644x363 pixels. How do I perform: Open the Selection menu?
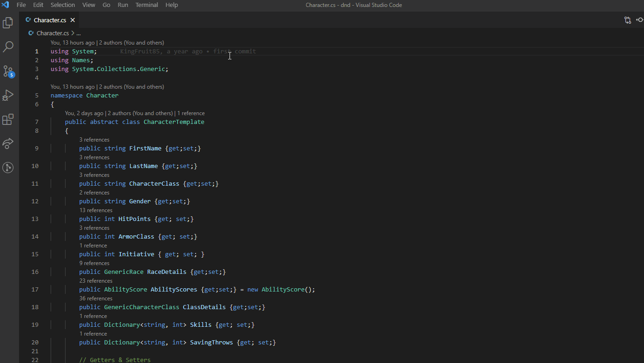pos(63,5)
